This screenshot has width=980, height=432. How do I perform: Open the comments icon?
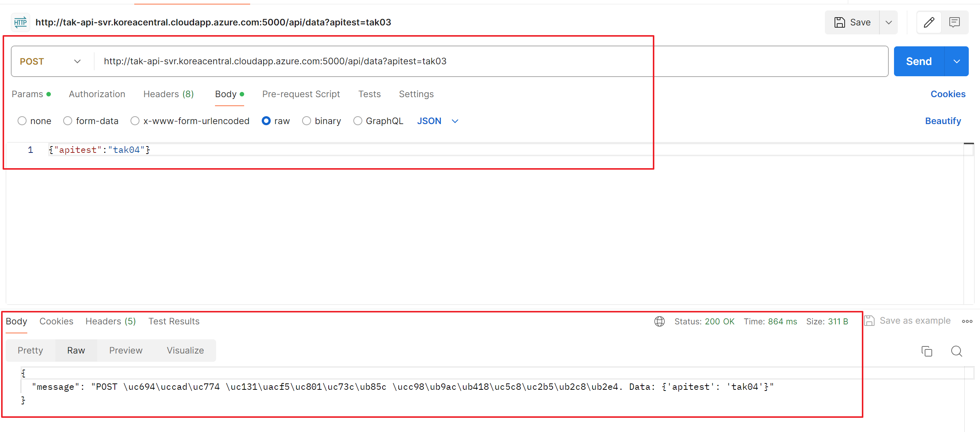pyautogui.click(x=954, y=22)
